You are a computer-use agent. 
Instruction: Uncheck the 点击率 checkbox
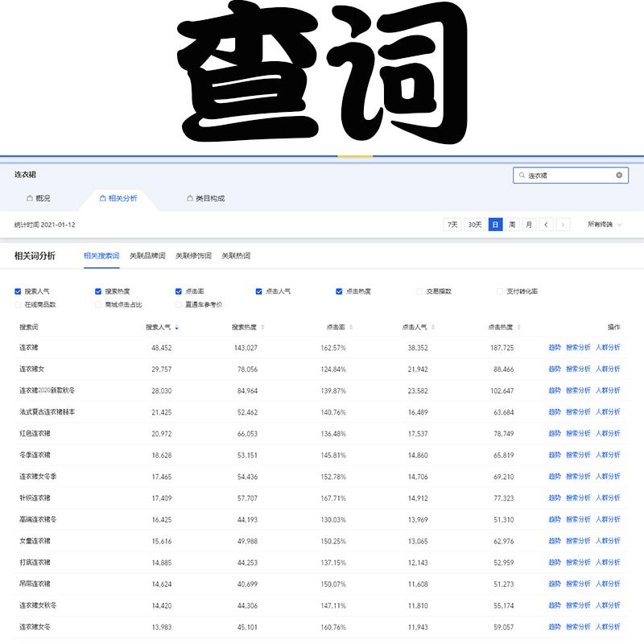tap(178, 291)
